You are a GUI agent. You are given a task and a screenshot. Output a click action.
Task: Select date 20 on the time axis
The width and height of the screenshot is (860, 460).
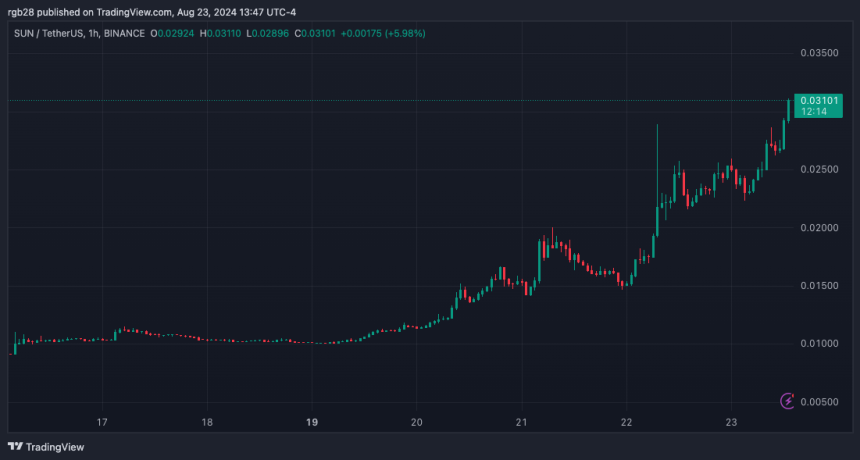tap(417, 422)
